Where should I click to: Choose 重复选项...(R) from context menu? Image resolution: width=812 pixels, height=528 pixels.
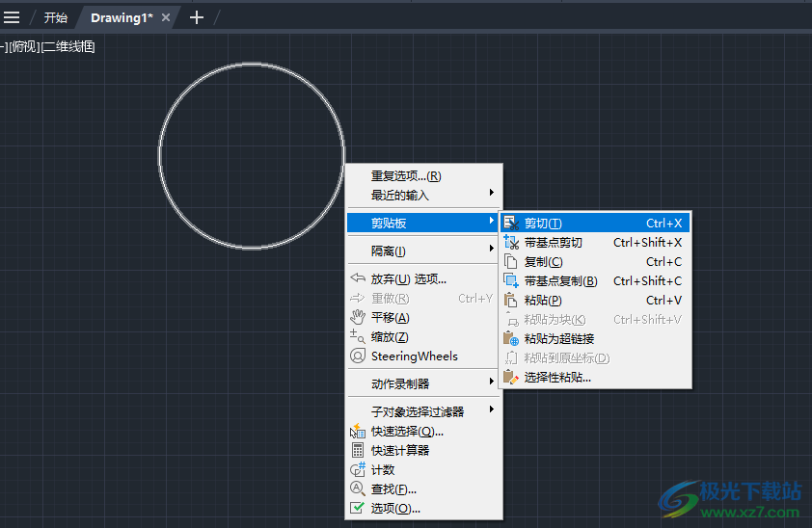coord(423,175)
